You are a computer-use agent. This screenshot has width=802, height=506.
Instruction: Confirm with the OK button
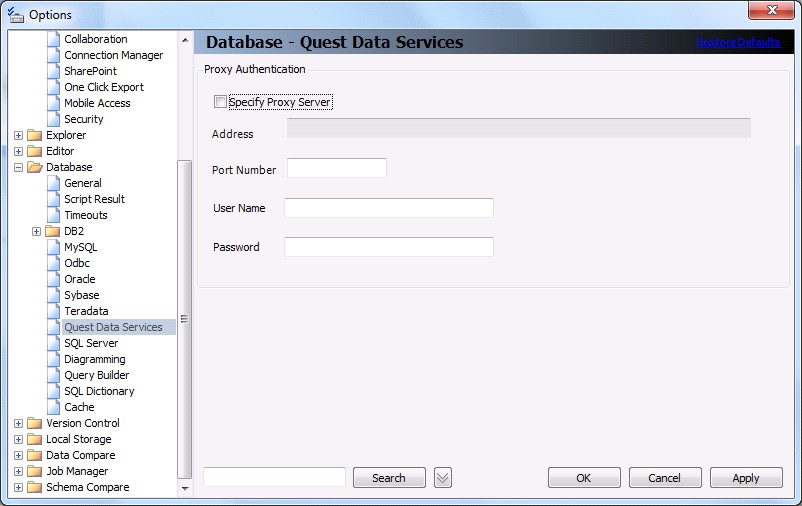[x=584, y=478]
